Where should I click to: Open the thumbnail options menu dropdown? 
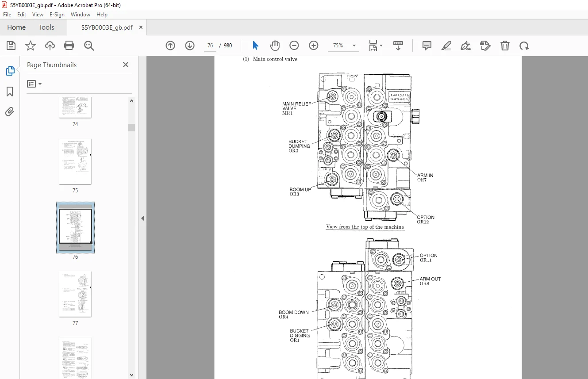pos(34,84)
